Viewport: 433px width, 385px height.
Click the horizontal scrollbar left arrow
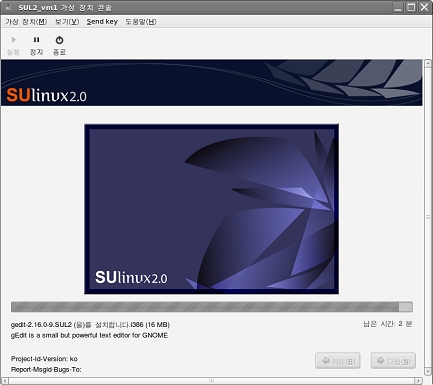pyautogui.click(x=5, y=381)
